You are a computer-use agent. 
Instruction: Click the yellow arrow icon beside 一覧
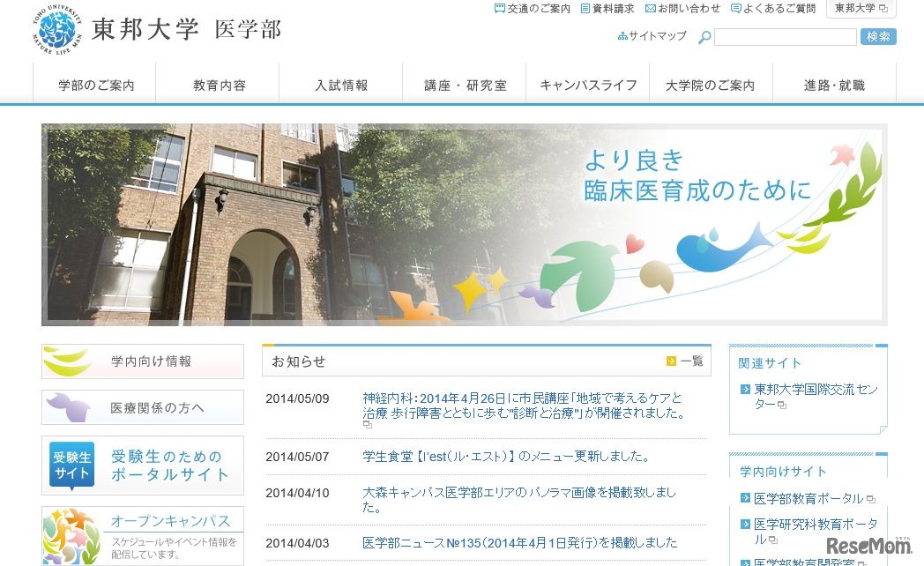click(x=670, y=361)
